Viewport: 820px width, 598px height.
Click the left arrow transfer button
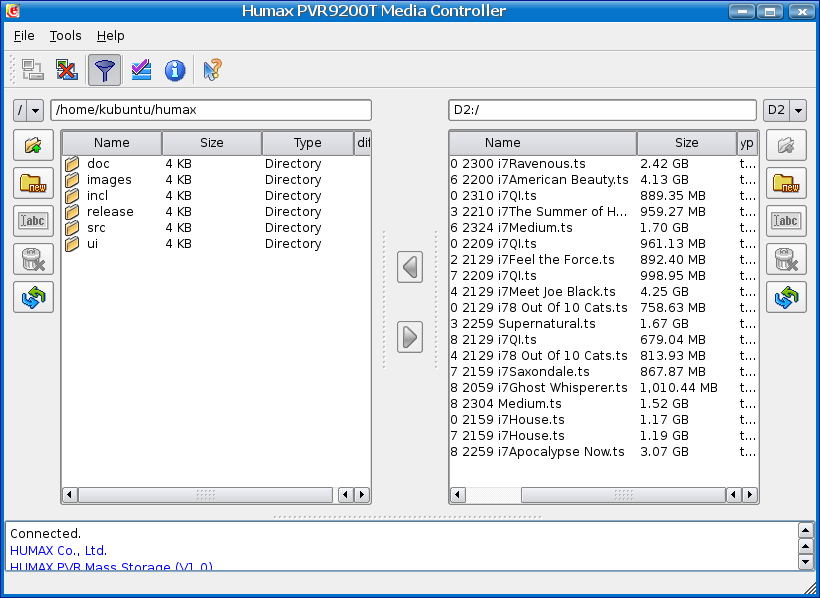(x=410, y=267)
